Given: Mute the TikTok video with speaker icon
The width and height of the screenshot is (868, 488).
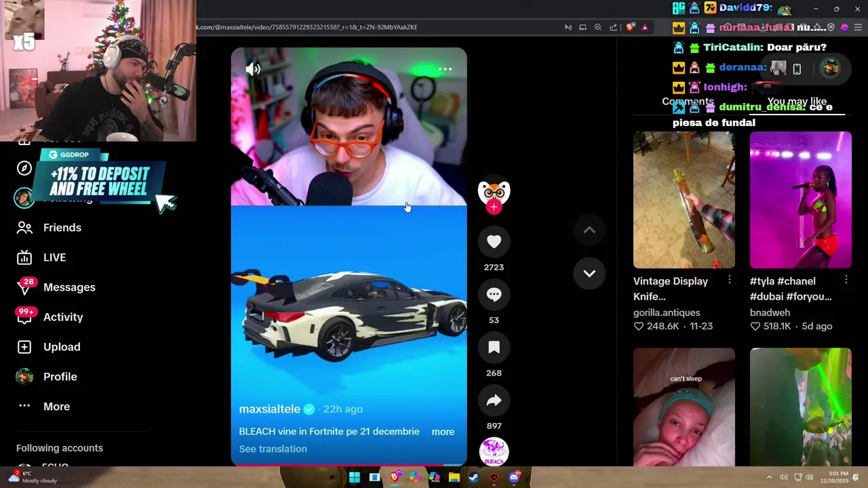Looking at the screenshot, I should [253, 69].
